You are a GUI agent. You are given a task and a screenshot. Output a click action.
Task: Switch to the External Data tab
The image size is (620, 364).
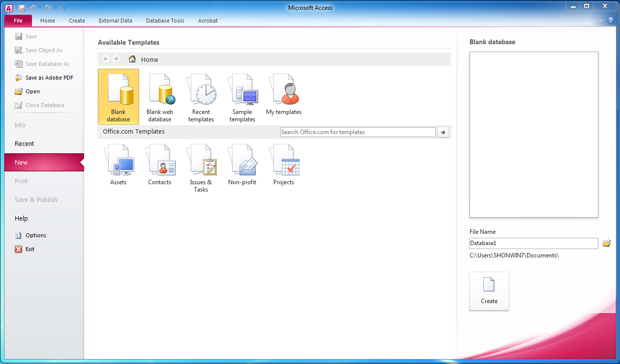click(x=116, y=21)
